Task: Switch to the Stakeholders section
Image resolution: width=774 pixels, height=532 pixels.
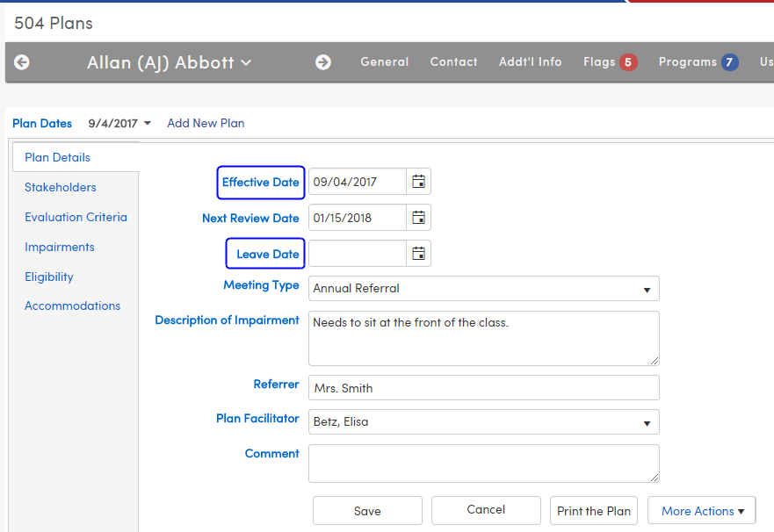Action: (60, 187)
